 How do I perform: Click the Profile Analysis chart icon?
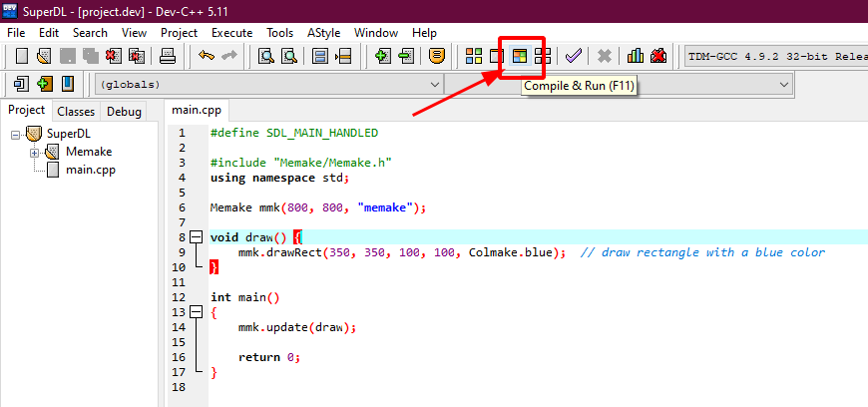click(x=636, y=56)
